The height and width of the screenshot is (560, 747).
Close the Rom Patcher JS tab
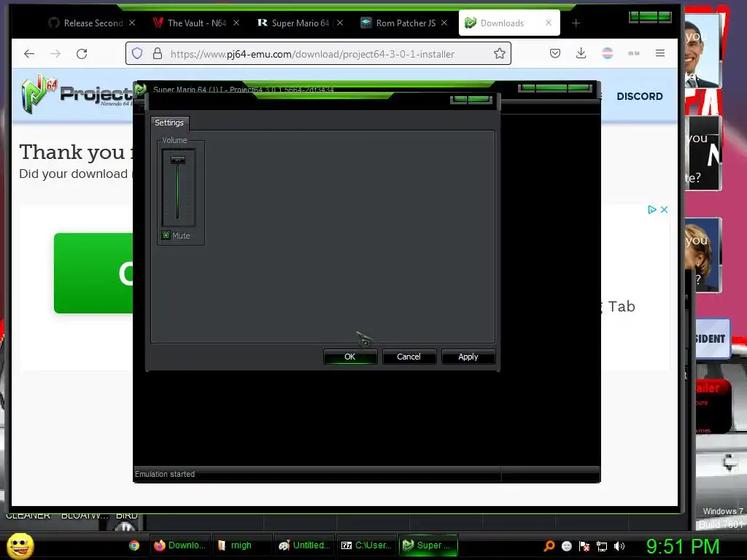(x=444, y=23)
